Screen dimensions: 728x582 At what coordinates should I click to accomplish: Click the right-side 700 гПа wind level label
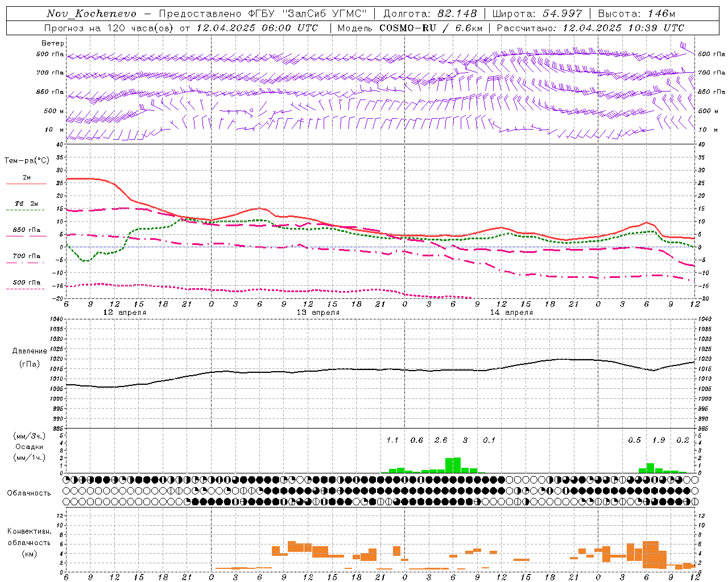coord(712,73)
